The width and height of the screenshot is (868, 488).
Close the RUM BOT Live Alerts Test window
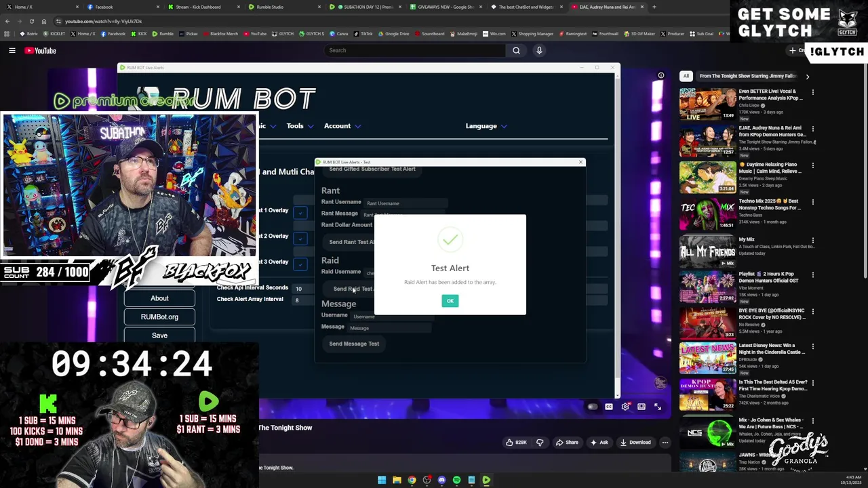click(x=580, y=162)
